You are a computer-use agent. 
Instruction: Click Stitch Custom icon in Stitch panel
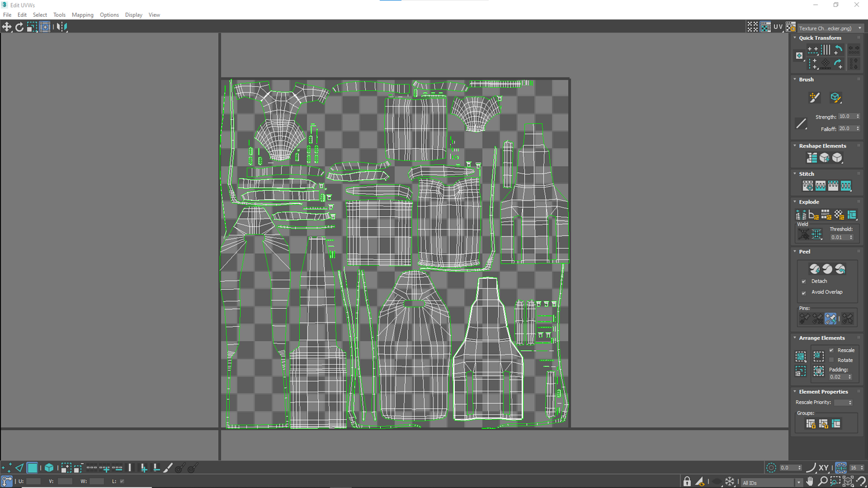click(x=846, y=186)
